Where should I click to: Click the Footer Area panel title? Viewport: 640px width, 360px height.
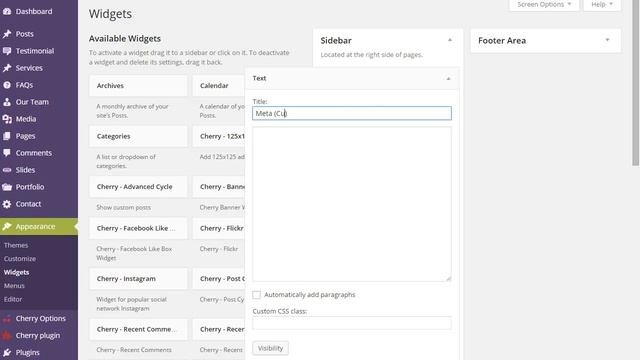click(x=502, y=40)
